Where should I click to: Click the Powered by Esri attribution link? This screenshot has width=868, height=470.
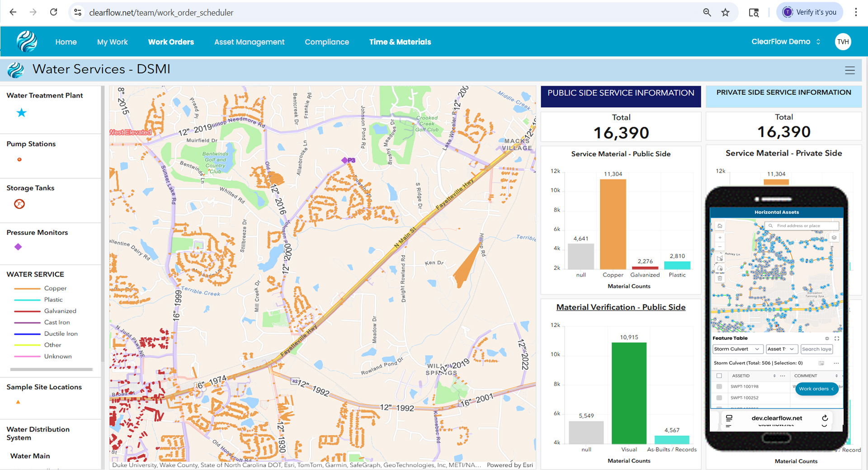(x=509, y=465)
